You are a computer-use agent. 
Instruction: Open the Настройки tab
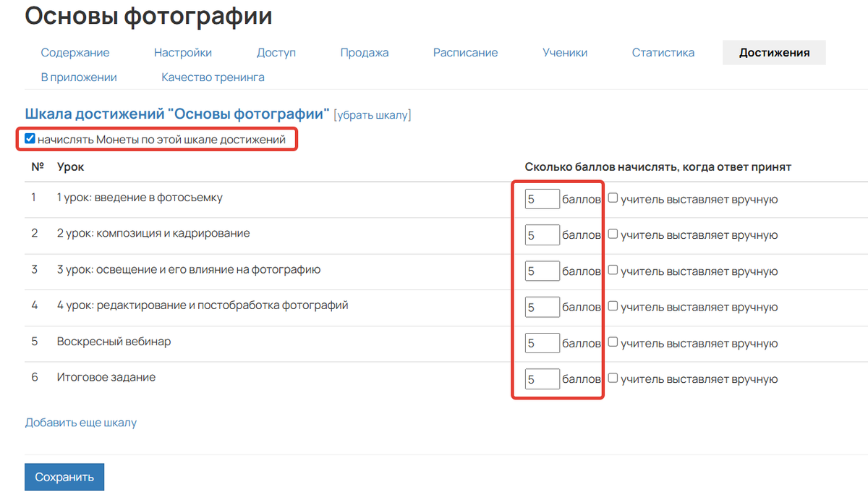click(183, 52)
